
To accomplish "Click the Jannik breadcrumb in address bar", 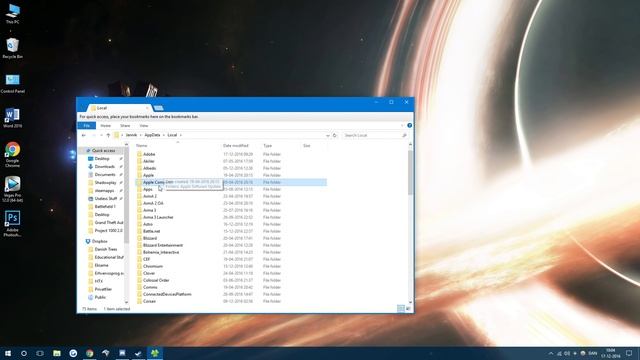I will [x=131, y=135].
